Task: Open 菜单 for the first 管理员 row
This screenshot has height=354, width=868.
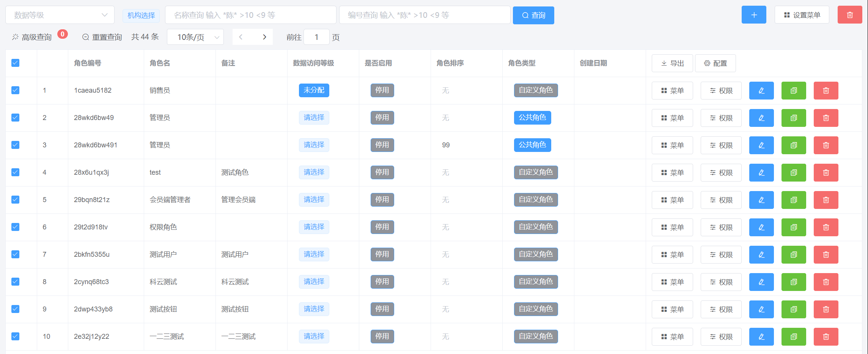Action: [672, 118]
